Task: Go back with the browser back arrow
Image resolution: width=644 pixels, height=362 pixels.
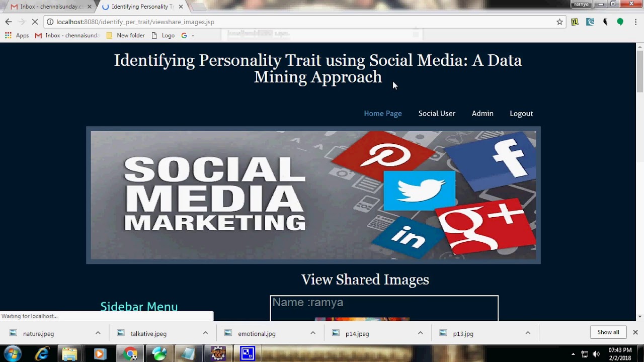Action: coord(8,22)
